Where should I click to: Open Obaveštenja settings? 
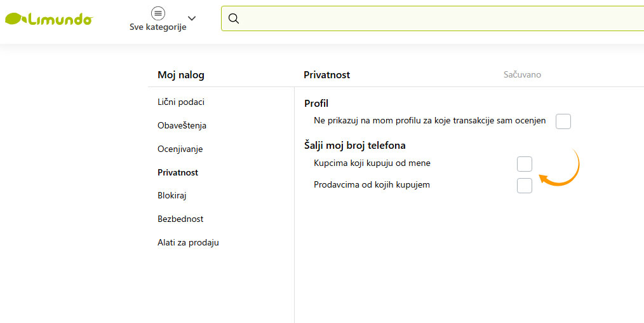pos(182,125)
